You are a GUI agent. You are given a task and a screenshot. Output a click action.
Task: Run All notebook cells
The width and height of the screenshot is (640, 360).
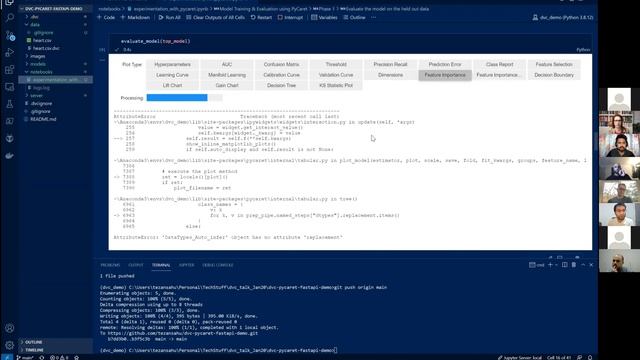(x=169, y=18)
